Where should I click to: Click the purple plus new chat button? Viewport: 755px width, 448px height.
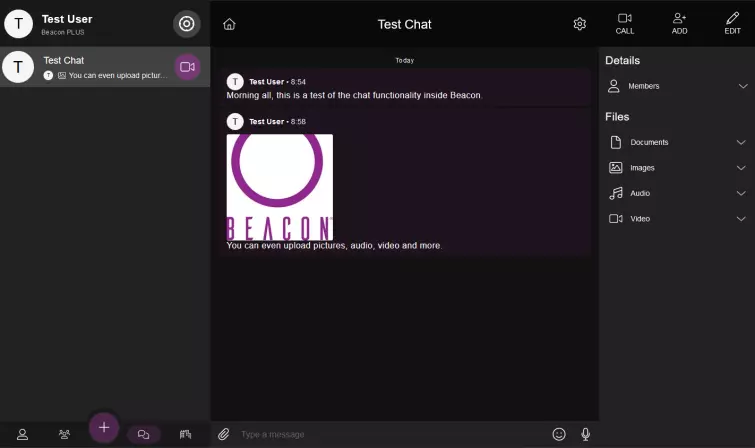point(104,427)
